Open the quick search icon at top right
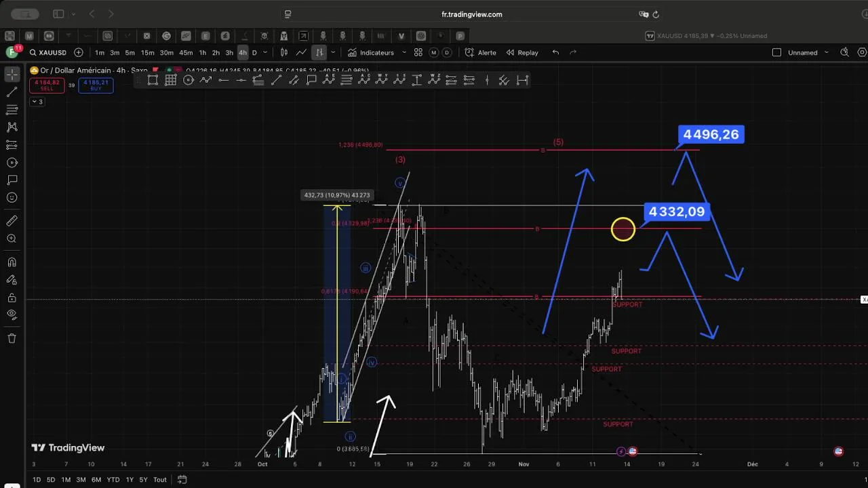This screenshot has height=488, width=868. [x=844, y=52]
